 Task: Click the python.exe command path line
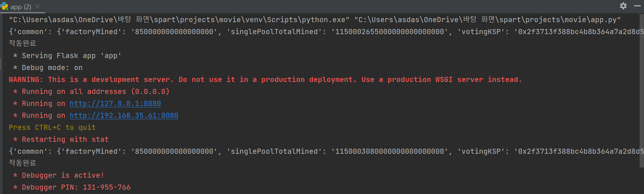[315, 20]
